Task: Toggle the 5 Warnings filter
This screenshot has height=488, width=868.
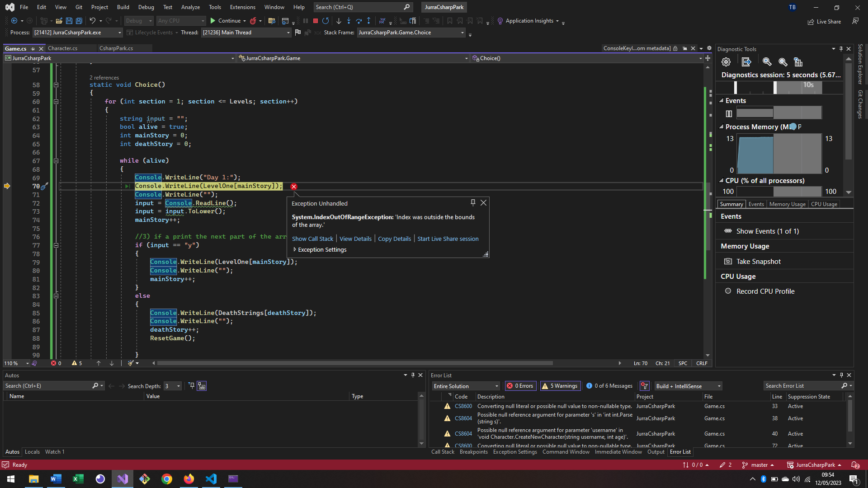Action: pyautogui.click(x=560, y=386)
